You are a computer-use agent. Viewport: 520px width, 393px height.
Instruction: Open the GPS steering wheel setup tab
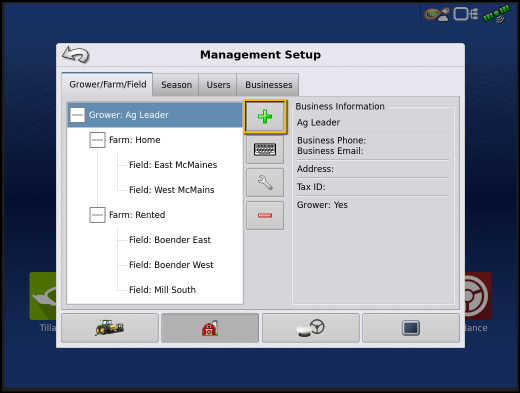click(x=311, y=328)
